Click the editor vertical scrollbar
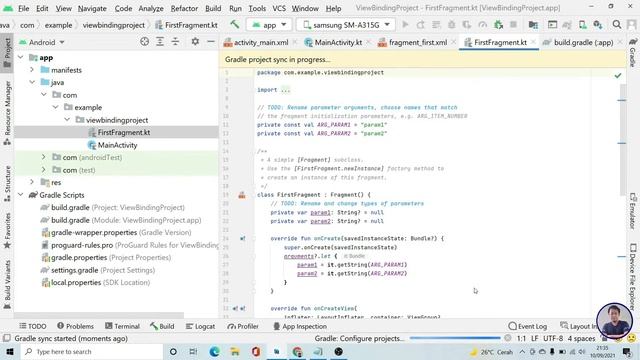The image size is (640, 360). [622, 139]
